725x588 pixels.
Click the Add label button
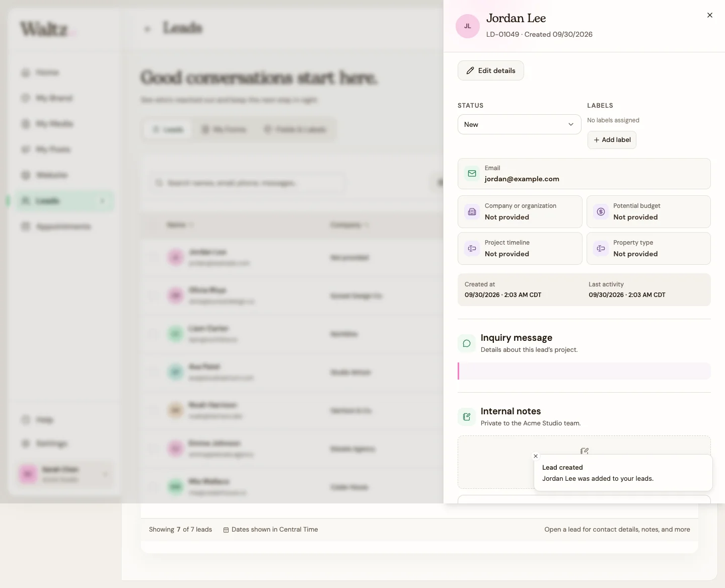pos(612,140)
